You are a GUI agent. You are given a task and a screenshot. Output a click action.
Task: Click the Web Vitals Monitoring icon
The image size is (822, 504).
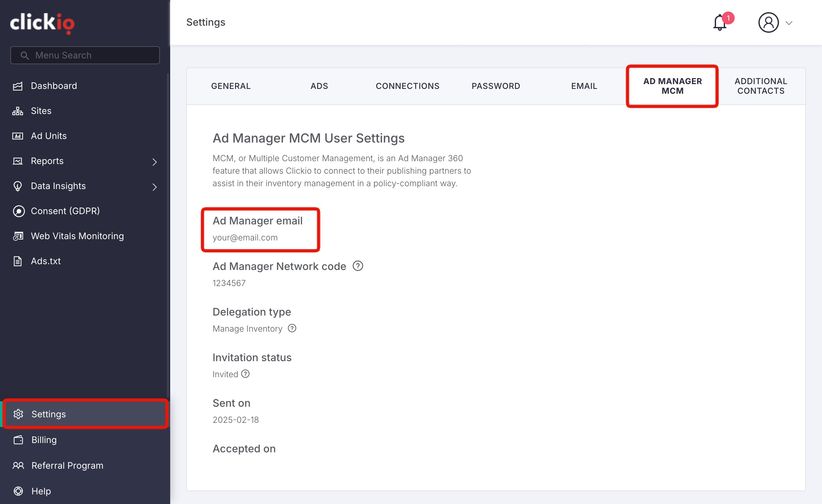pyautogui.click(x=18, y=236)
